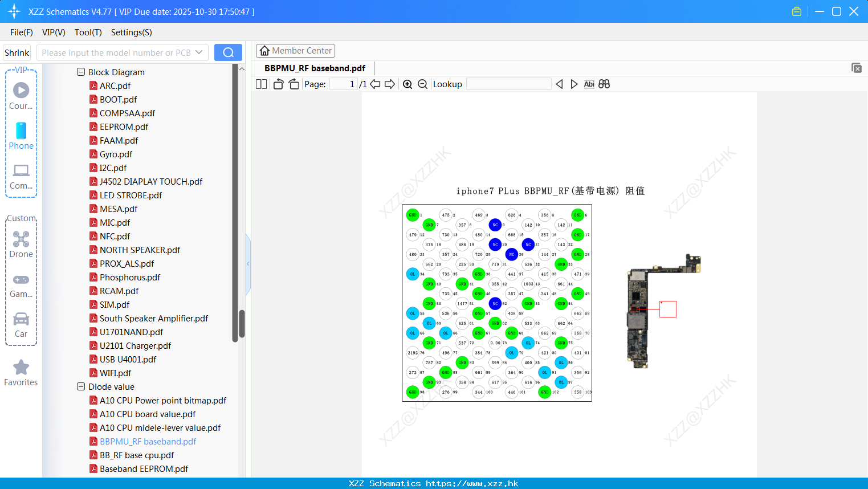Click the blue search button
Image resolution: width=868 pixels, height=489 pixels.
(228, 52)
